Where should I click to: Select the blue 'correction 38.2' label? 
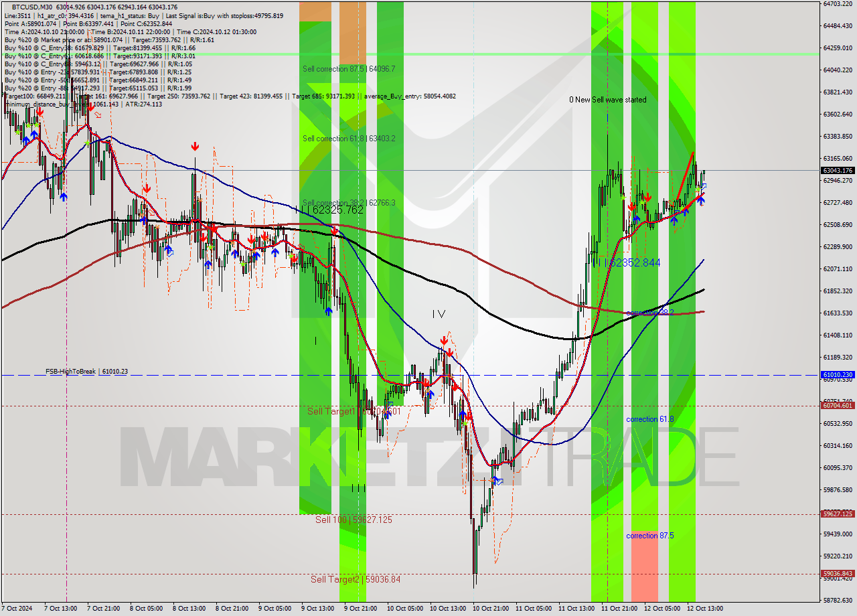click(650, 313)
